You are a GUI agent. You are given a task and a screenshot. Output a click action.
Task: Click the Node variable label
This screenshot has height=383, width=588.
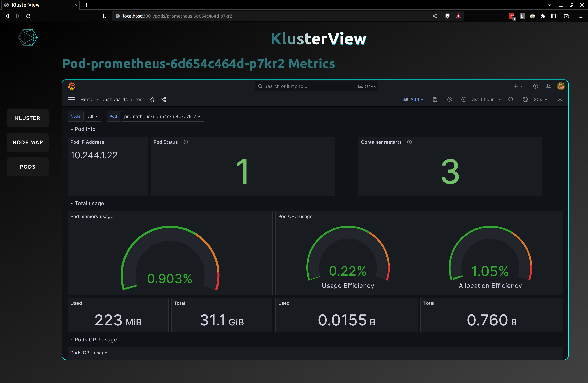75,116
